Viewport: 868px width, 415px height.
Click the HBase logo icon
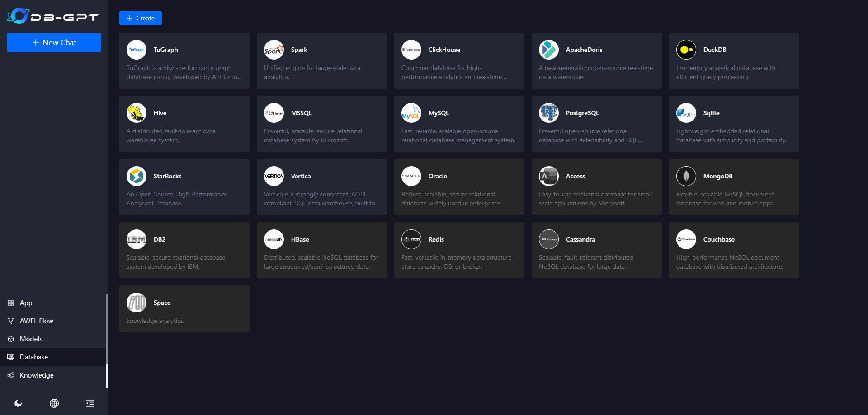274,239
